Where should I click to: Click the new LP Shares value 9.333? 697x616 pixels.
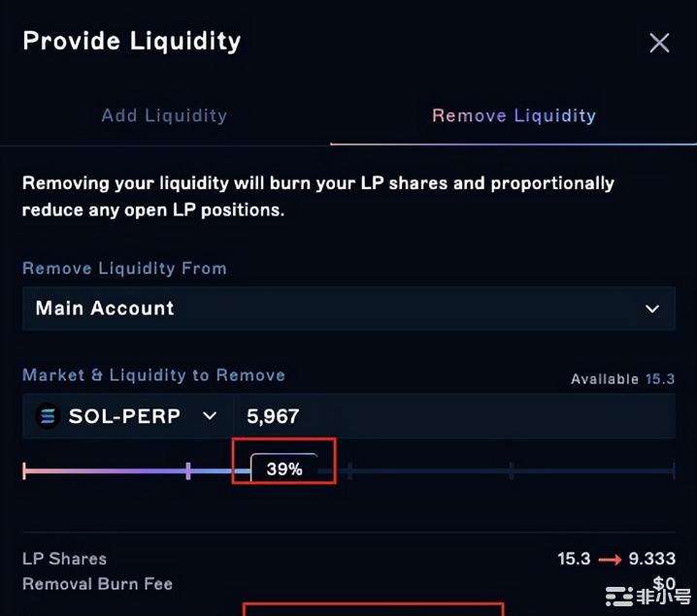652,558
